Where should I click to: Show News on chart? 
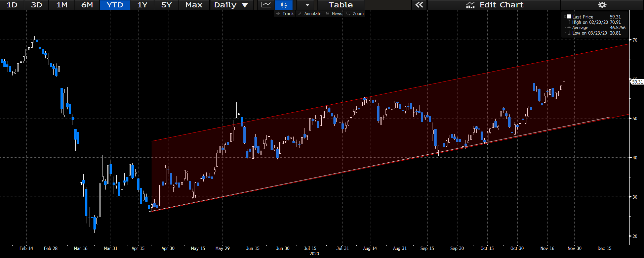coord(334,14)
